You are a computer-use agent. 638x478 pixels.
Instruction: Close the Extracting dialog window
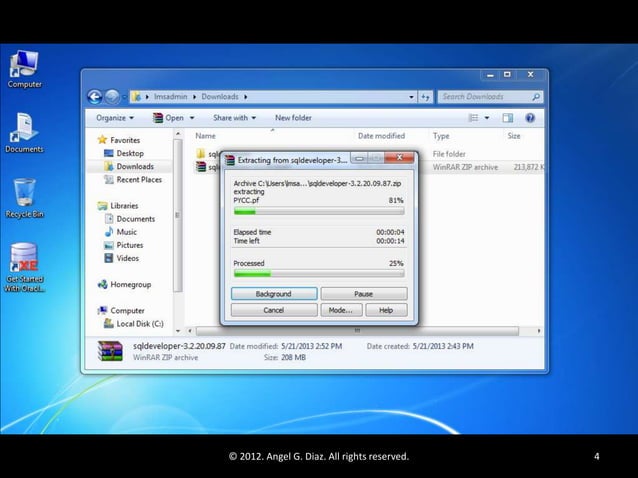pos(399,157)
